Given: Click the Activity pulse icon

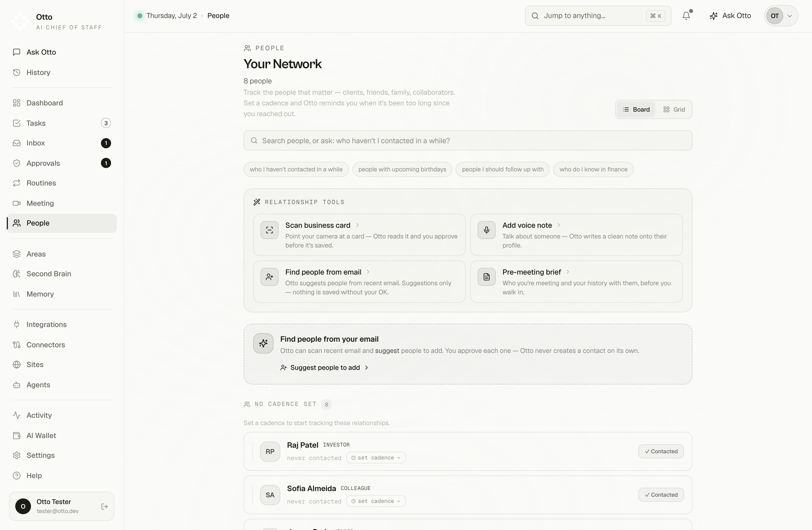Looking at the screenshot, I should coord(17,416).
